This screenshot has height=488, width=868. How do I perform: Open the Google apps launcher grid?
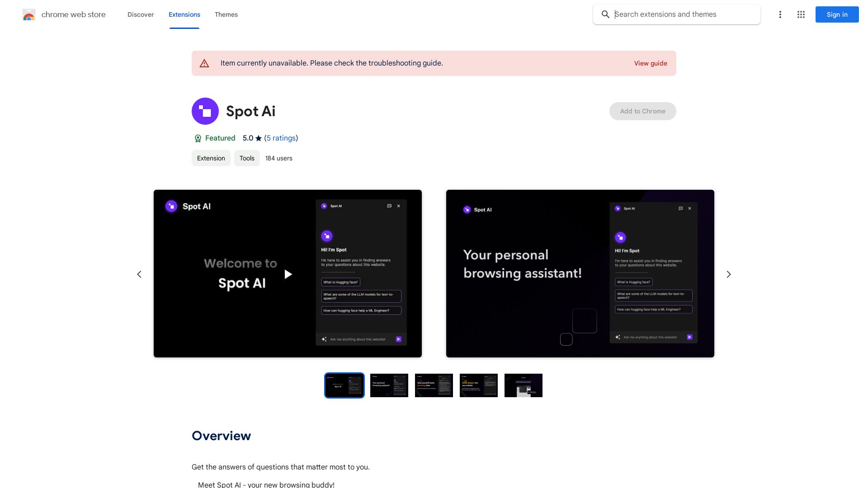(x=801, y=14)
